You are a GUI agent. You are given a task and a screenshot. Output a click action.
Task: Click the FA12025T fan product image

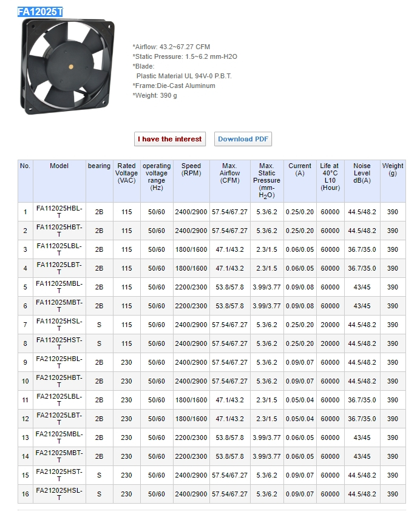67,66
